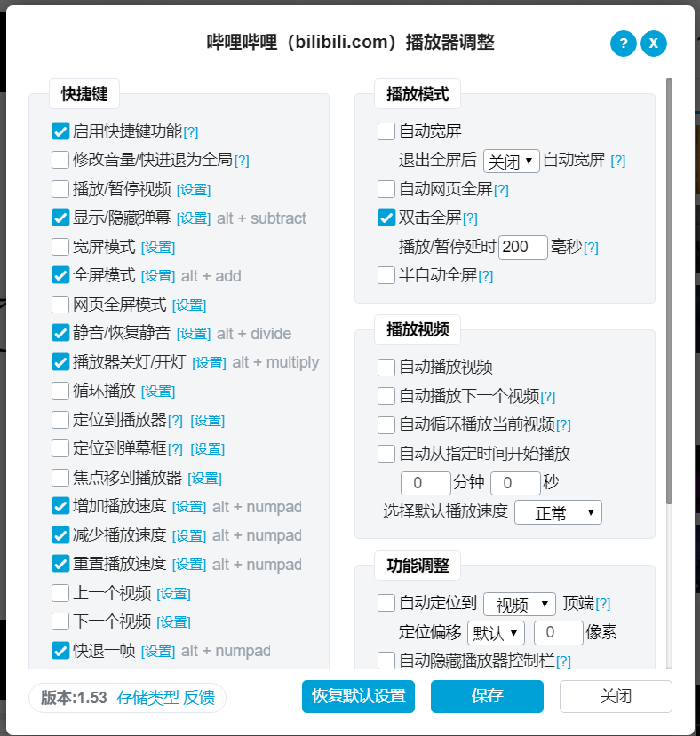This screenshot has width=700, height=736.
Task: Show help for 播放/暂停延时 毫秒
Action: point(591,248)
